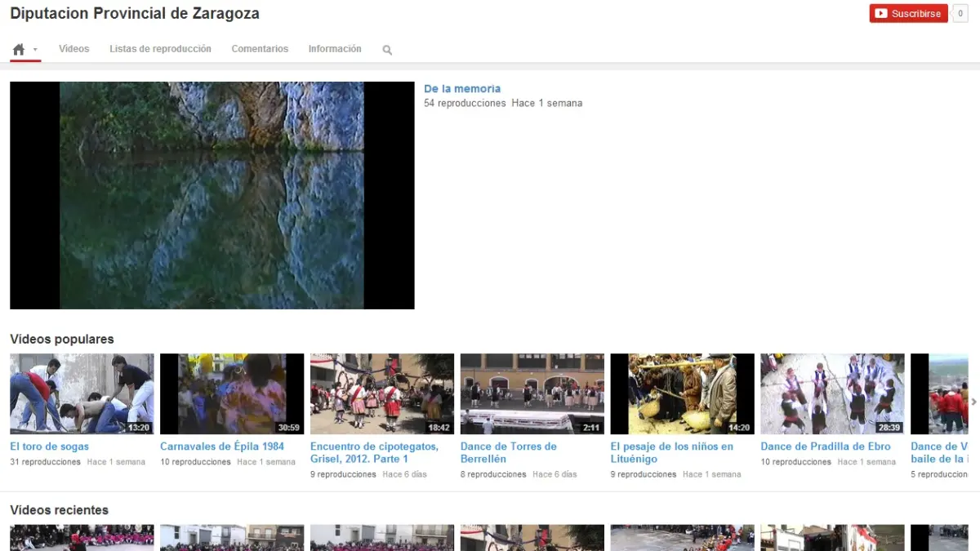Image resolution: width=980 pixels, height=551 pixels.
Task: Open El toro de sogas thumbnail
Action: point(82,393)
